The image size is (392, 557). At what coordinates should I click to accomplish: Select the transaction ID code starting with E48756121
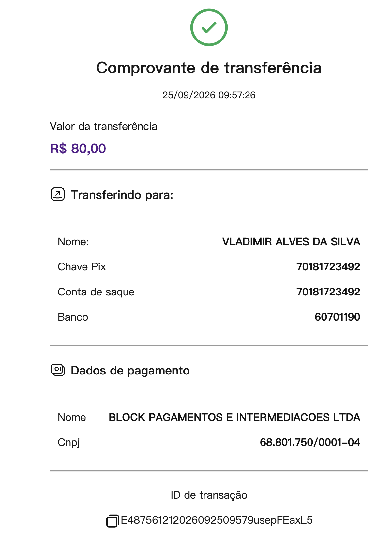[x=217, y=520]
